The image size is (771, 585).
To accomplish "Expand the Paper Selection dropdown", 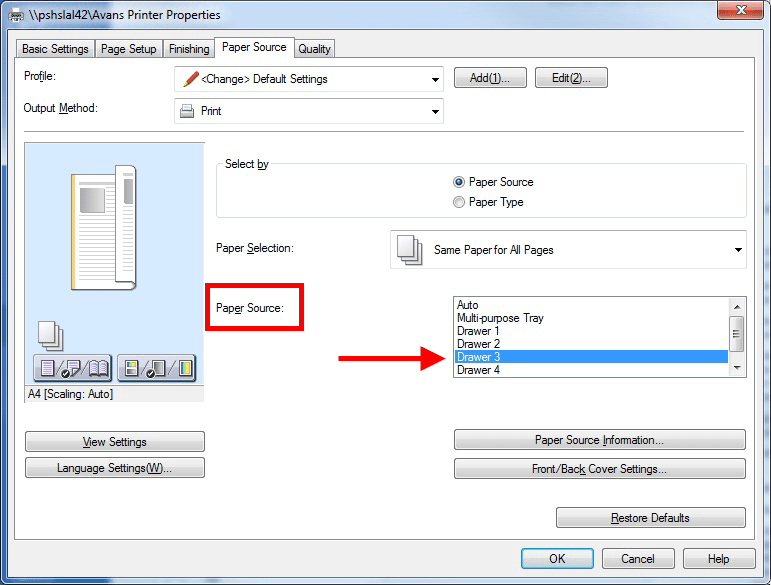I will pos(568,250).
